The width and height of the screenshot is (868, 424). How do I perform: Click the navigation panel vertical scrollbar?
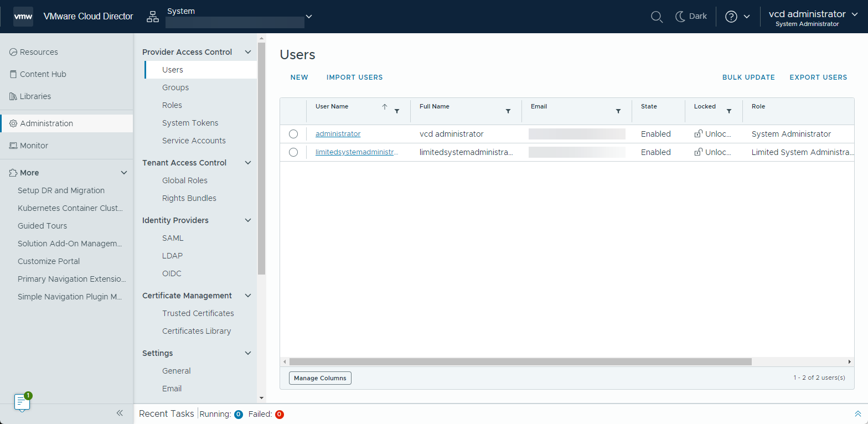[261, 158]
